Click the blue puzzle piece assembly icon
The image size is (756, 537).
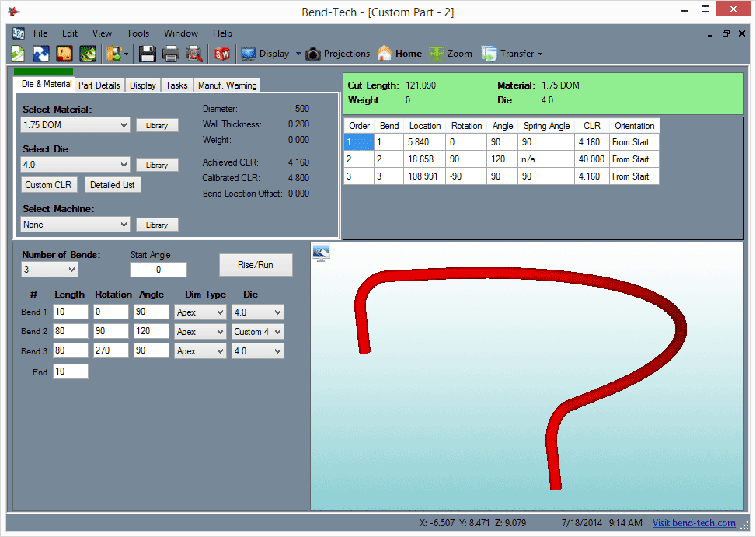pyautogui.click(x=41, y=54)
